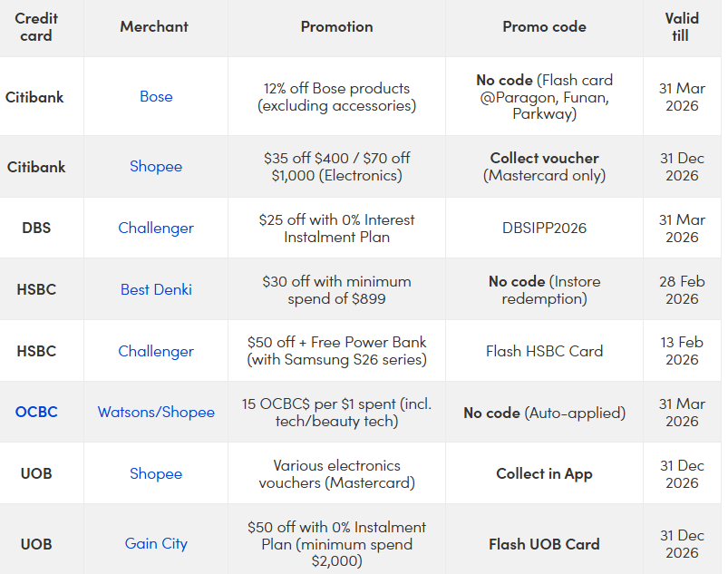Click the Valid till column header
Screen dimensions: 728x574
(x=681, y=27)
